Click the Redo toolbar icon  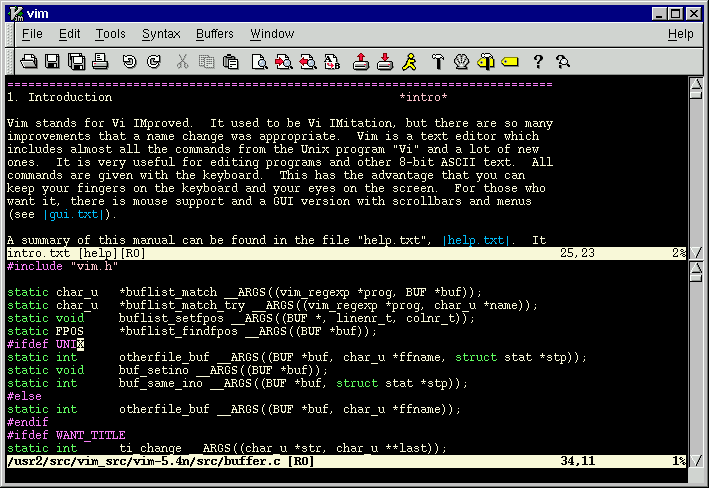pyautogui.click(x=154, y=62)
